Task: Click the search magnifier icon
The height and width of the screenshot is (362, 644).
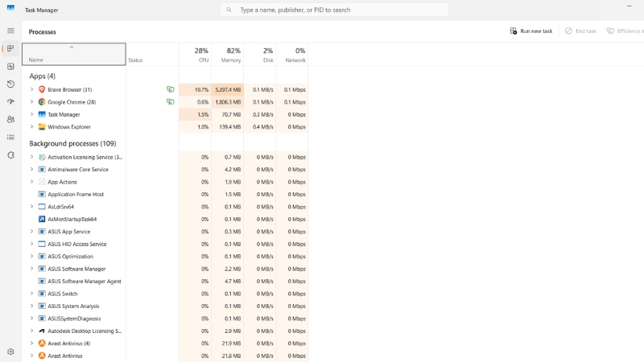Action: [229, 10]
